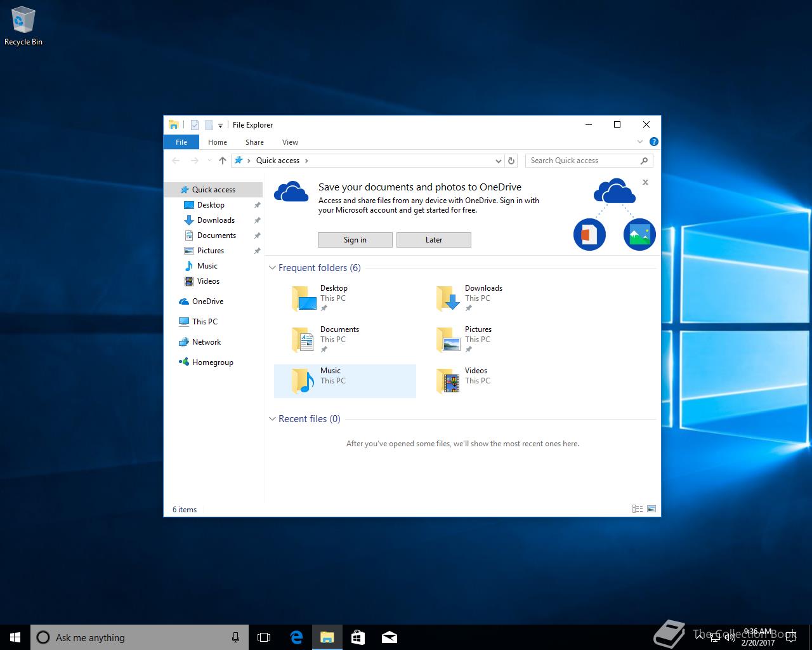The image size is (812, 650).
Task: Select the Pictures folder icon in Frequent folders
Action: click(x=449, y=340)
